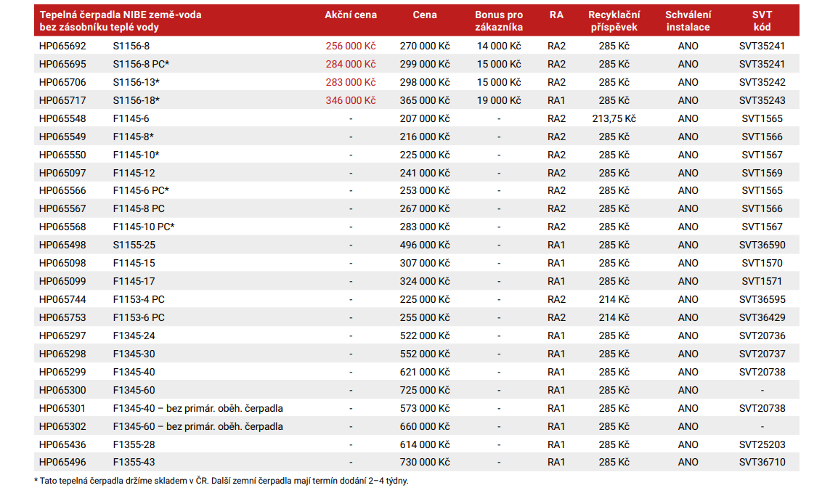Select product code HP065692
Screen dimensions: 838x504
point(62,46)
